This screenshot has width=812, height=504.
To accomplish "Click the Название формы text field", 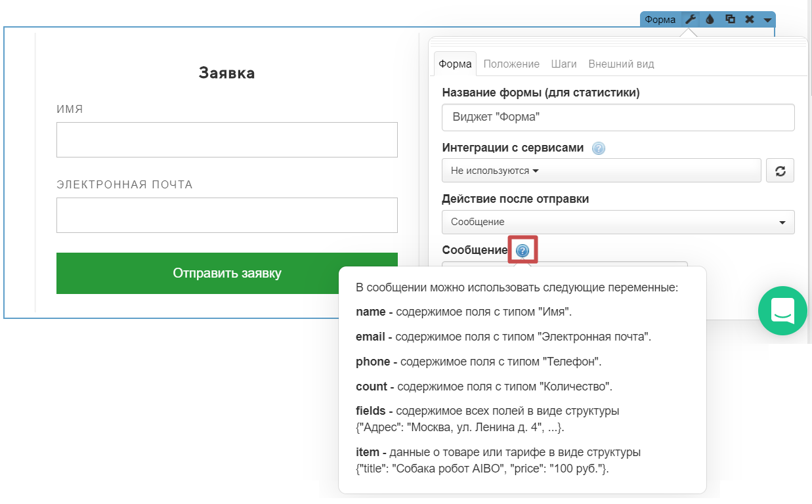I will click(618, 117).
